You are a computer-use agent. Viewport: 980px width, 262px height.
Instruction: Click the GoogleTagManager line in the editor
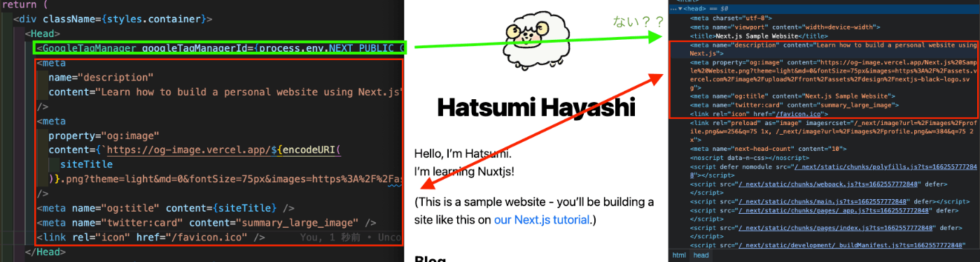pos(220,48)
